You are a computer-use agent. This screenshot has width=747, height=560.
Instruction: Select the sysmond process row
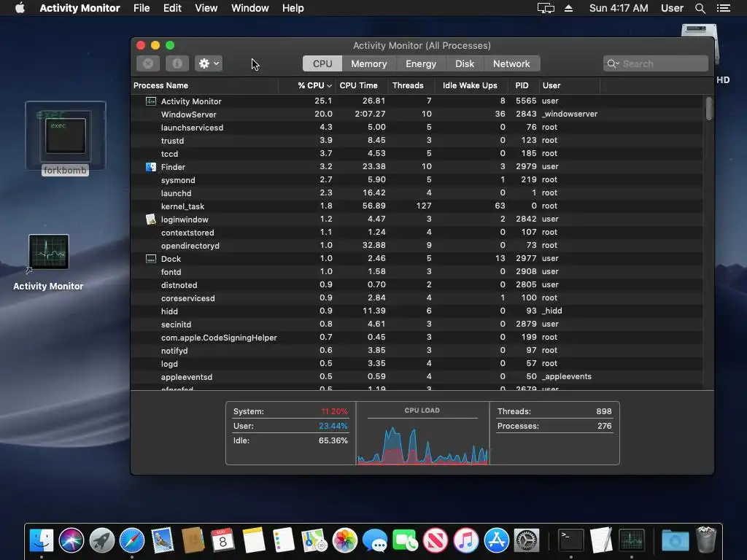(x=417, y=180)
